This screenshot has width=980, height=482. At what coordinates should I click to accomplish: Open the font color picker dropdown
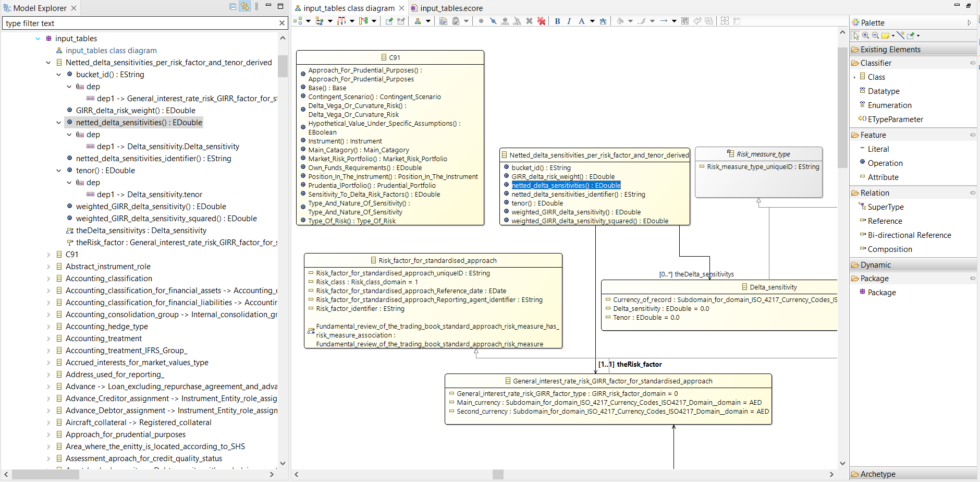pos(592,21)
